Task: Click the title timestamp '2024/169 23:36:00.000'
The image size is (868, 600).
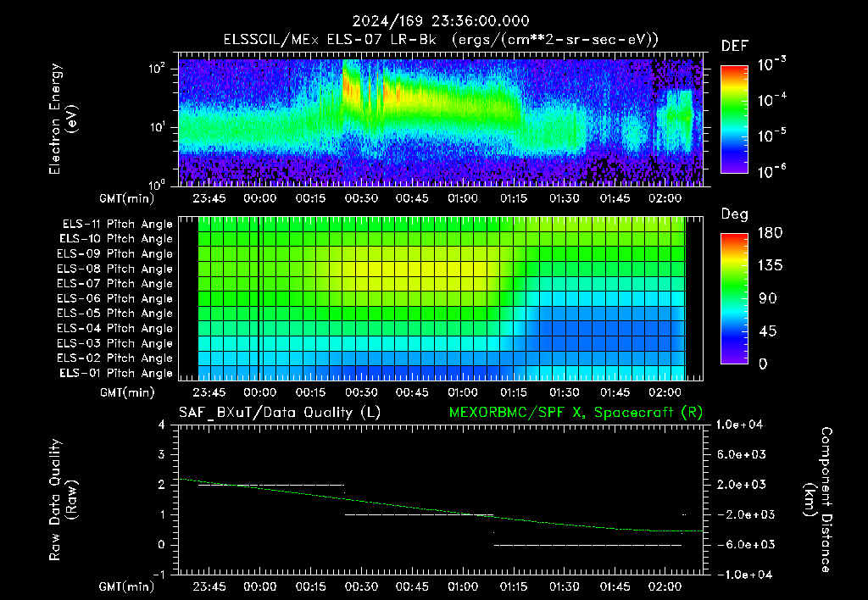Action: coord(441,21)
